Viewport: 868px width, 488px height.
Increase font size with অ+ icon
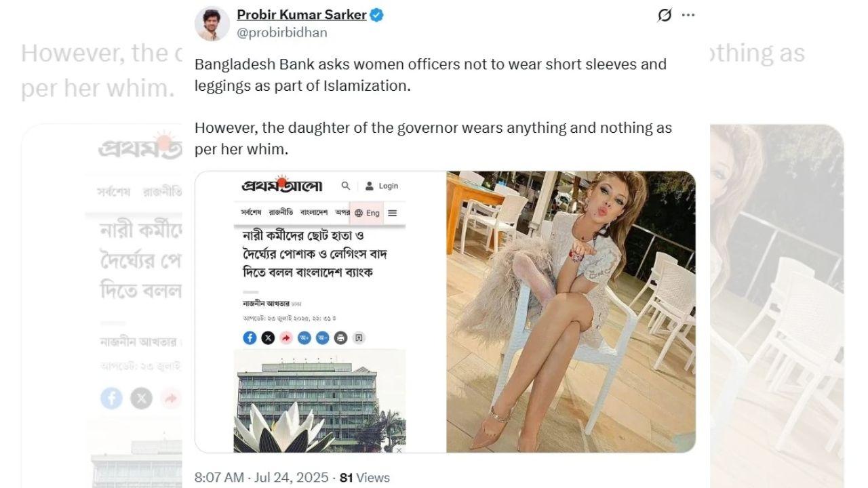(x=304, y=338)
